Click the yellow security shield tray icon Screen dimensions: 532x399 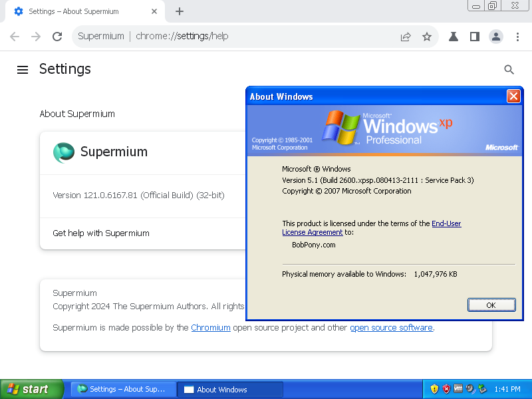pyautogui.click(x=434, y=389)
